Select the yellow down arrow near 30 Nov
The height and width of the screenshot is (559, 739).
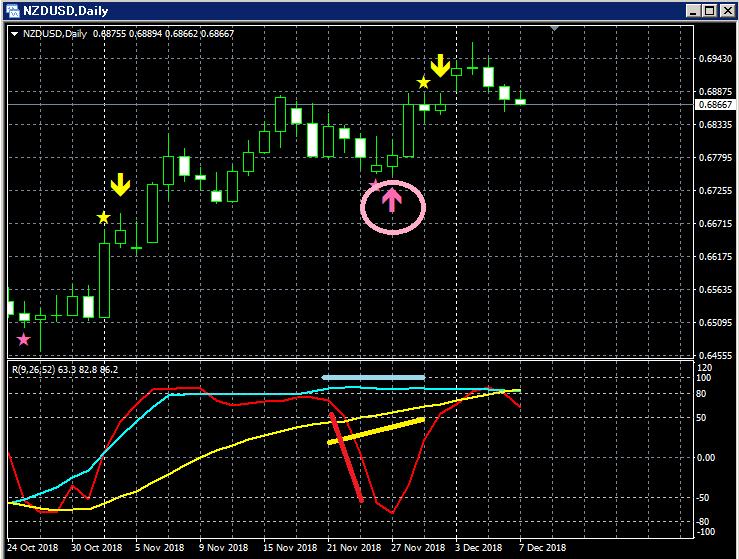point(440,66)
